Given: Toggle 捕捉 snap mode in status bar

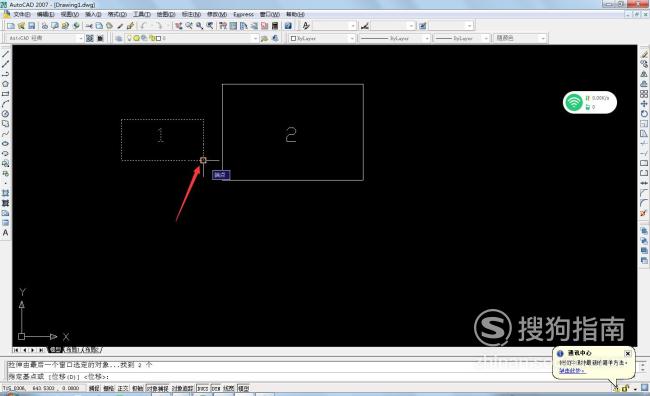Looking at the screenshot, I should pos(94,389).
